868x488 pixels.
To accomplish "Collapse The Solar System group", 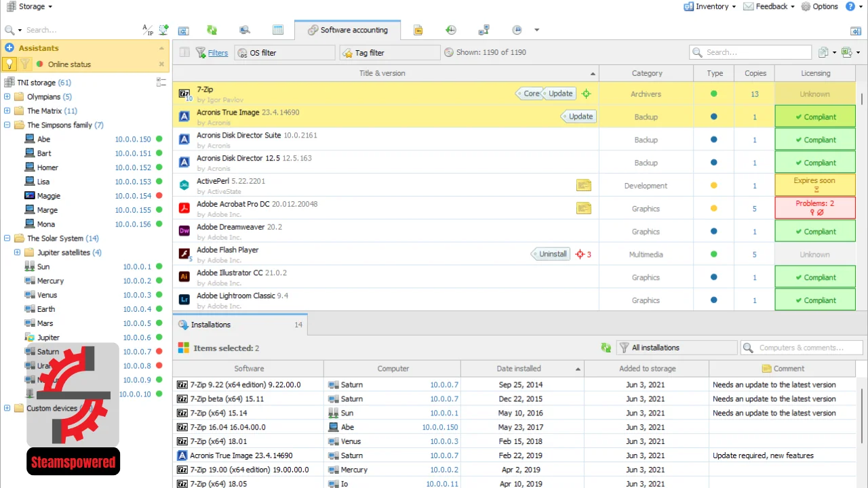I will click(x=7, y=239).
